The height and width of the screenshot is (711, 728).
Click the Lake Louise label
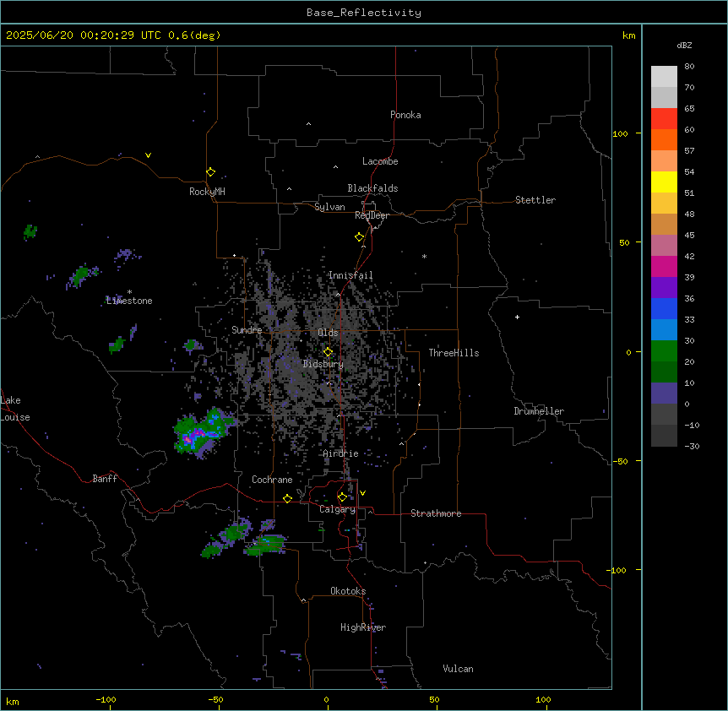point(15,409)
